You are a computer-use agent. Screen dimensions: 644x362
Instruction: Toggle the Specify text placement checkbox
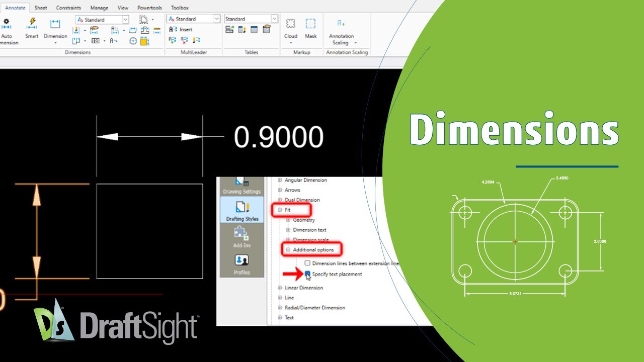pyautogui.click(x=307, y=274)
